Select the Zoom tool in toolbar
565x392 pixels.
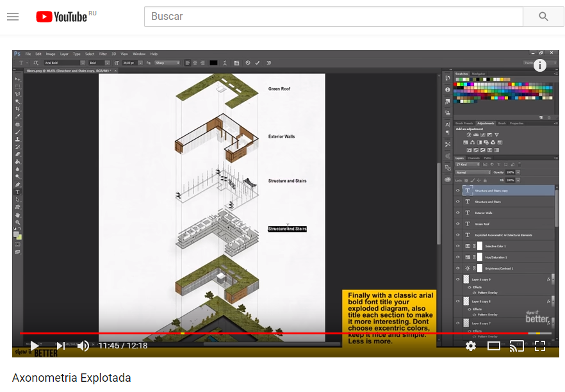pos(17,222)
